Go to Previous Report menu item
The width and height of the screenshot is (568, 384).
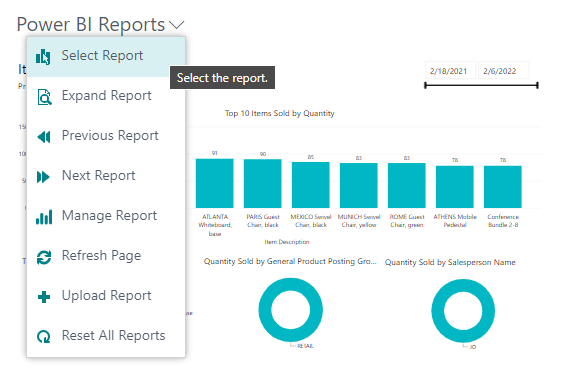coord(106,136)
